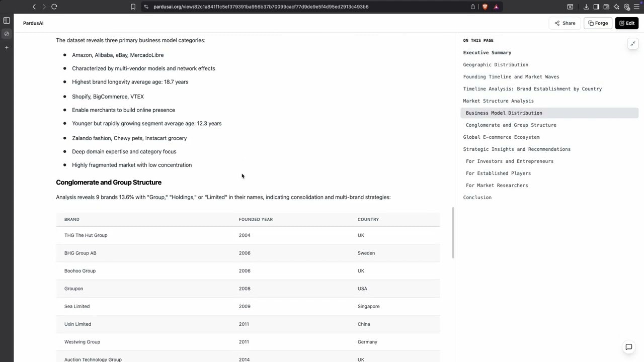Select Business Model Distribution in outline
644x362 pixels.
click(549, 113)
